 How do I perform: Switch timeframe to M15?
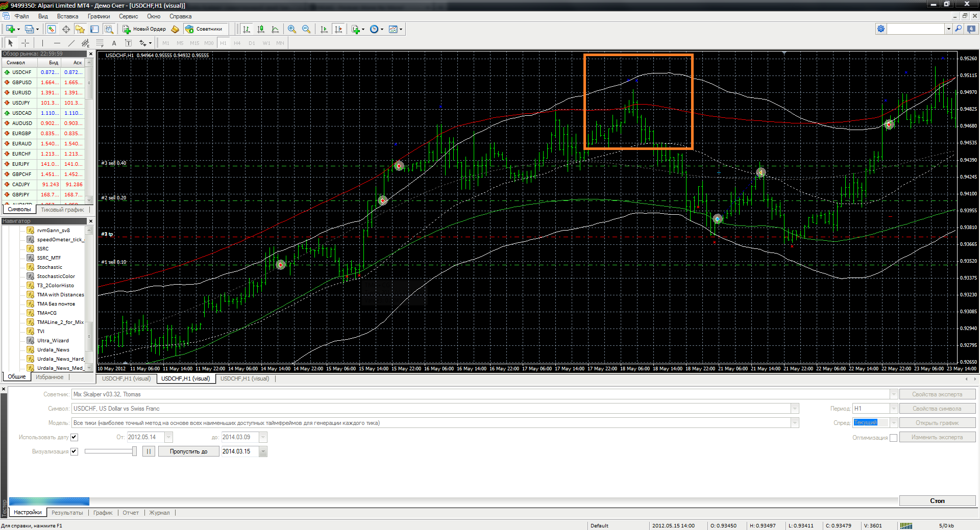194,43
